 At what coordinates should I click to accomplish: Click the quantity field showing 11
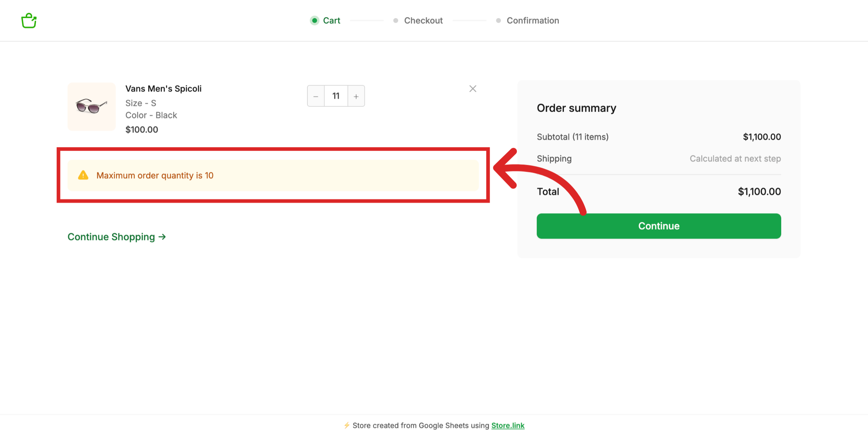pos(336,96)
